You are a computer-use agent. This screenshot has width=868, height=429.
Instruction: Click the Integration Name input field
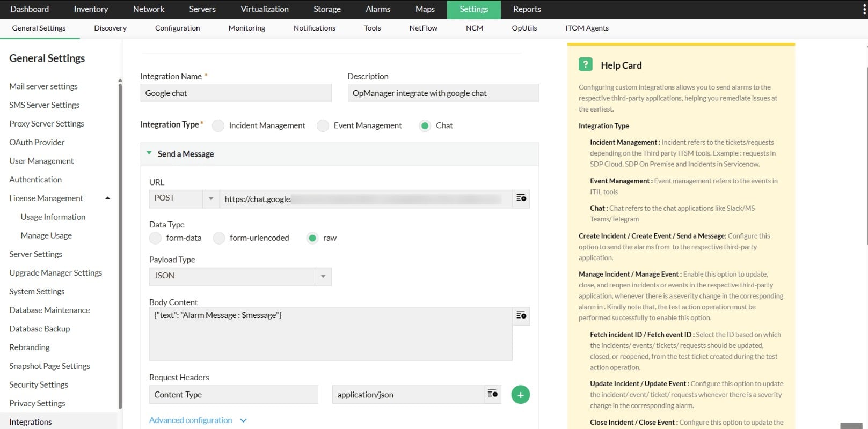tap(236, 93)
